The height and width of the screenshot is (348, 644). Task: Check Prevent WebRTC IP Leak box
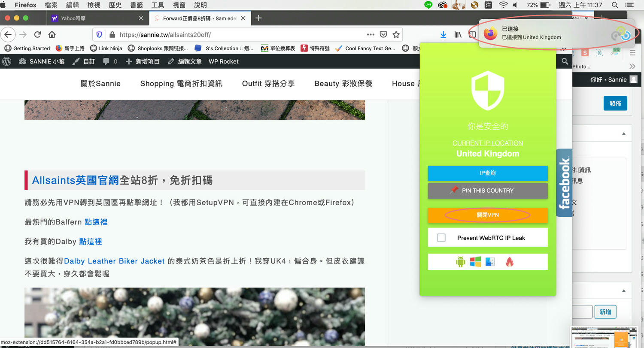coord(441,238)
